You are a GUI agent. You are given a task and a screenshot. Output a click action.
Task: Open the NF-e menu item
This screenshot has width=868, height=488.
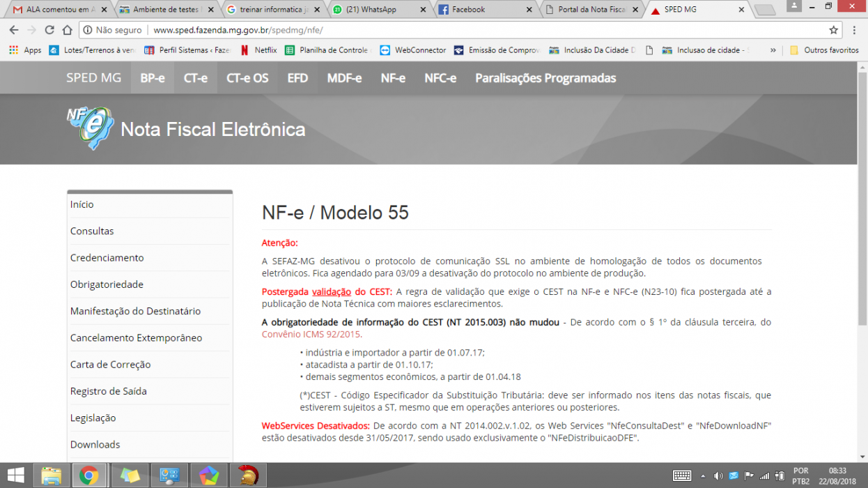pos(393,78)
